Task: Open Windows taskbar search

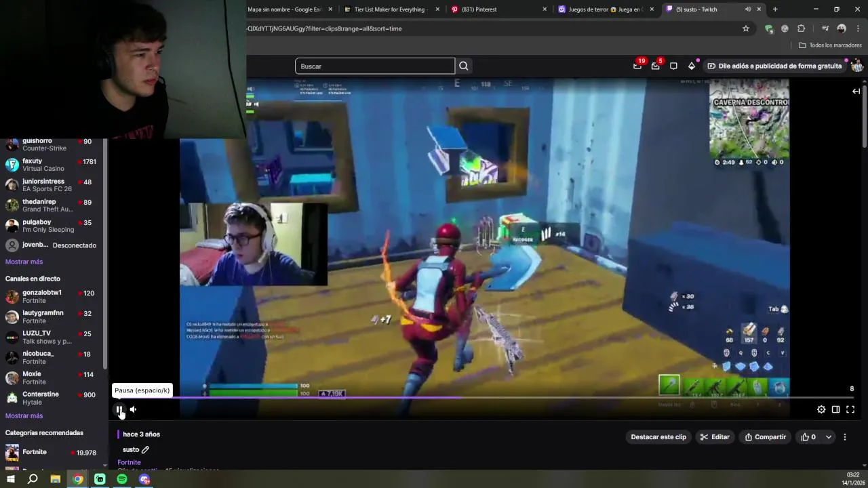Action: click(33, 479)
